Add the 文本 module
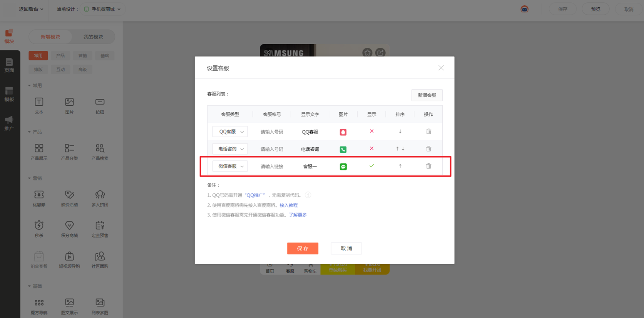This screenshot has width=644, height=318. (x=39, y=106)
